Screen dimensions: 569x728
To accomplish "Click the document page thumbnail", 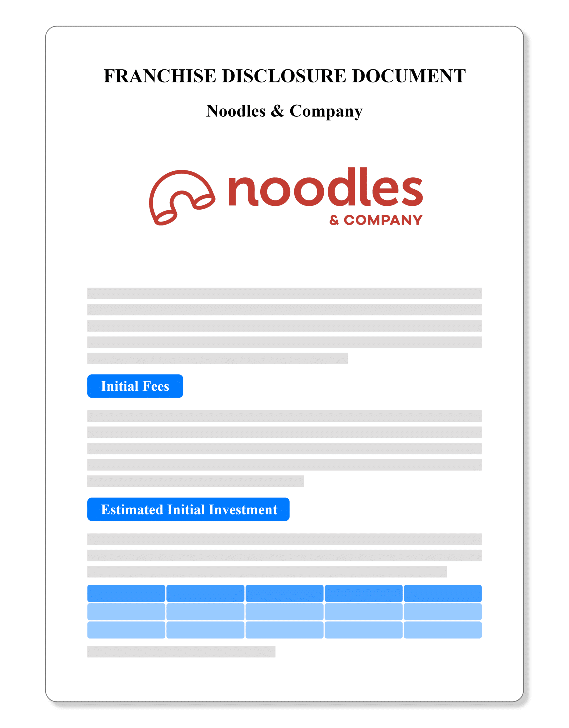I will click(284, 364).
